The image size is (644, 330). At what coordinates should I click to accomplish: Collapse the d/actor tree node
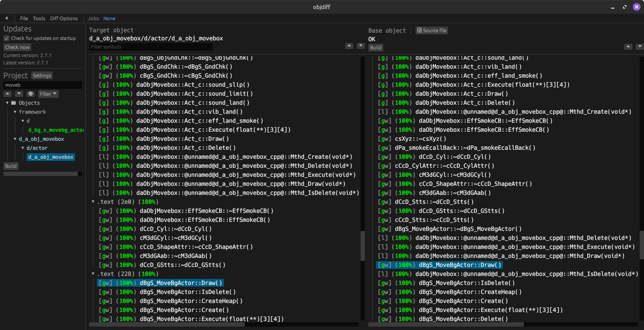(x=23, y=148)
